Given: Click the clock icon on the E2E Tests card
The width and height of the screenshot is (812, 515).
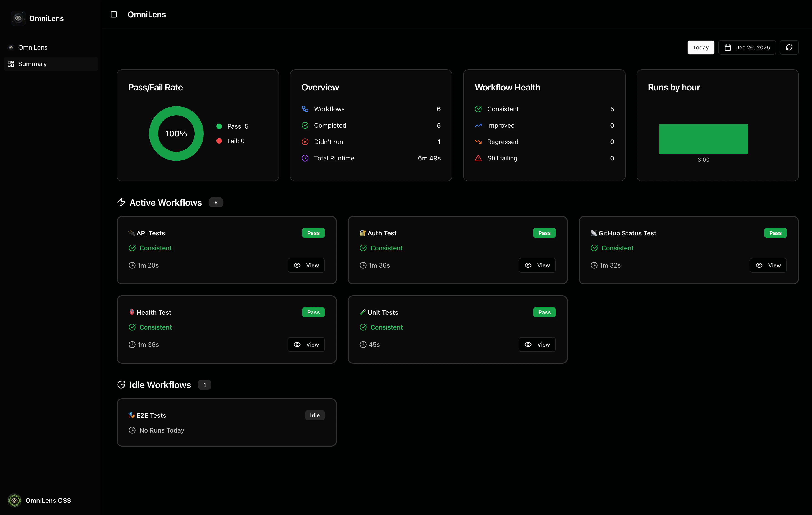Looking at the screenshot, I should (x=132, y=430).
